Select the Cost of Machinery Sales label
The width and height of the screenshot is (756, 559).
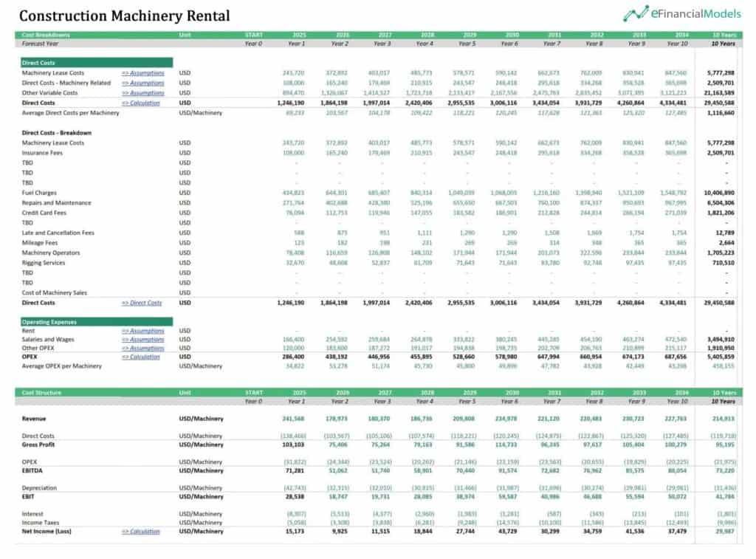pyautogui.click(x=55, y=292)
